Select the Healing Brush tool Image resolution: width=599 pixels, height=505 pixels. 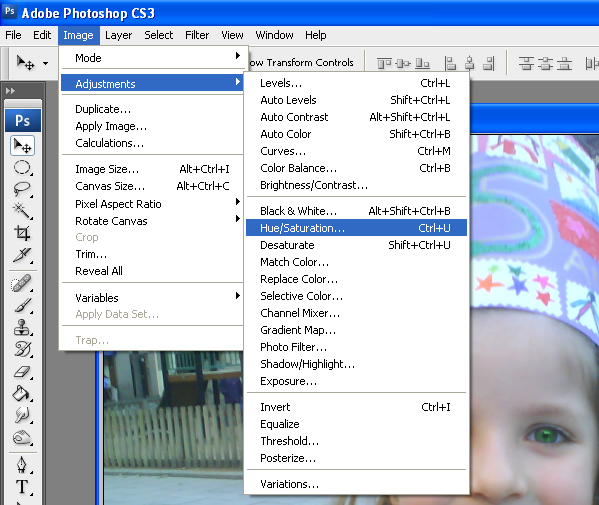(22, 283)
